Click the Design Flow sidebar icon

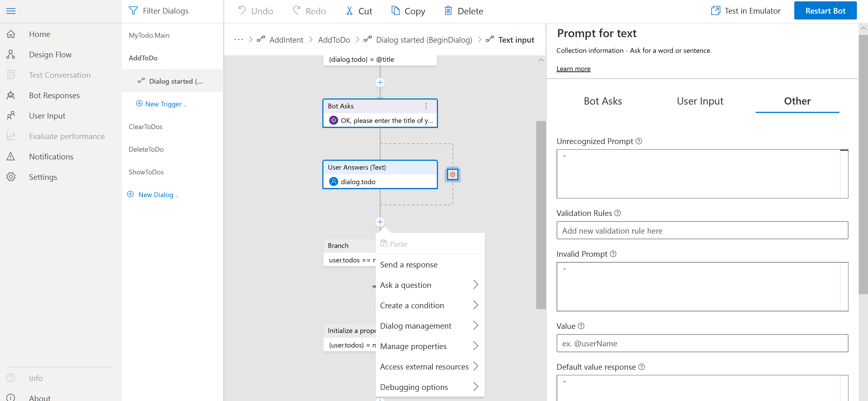click(x=11, y=55)
